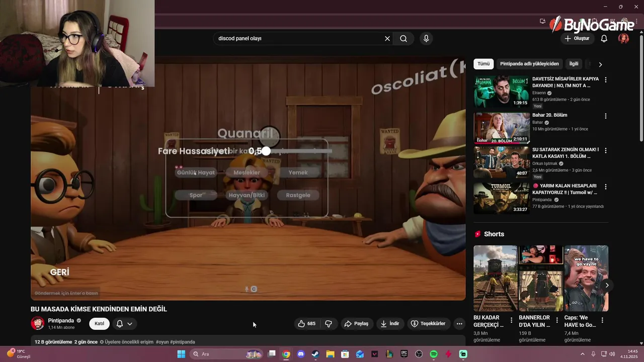Open the notification bell dropdown for Pintipanda
The image size is (644, 362).
[x=124, y=324]
